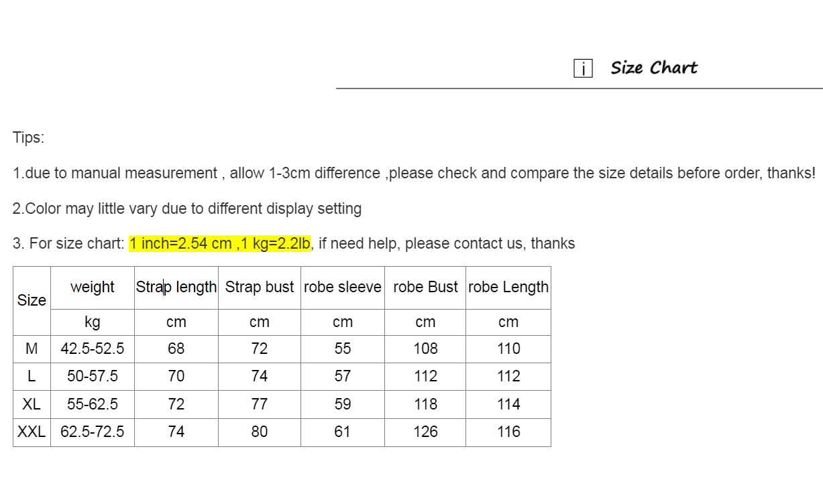The height and width of the screenshot is (504, 823).
Task: Click the manual measurement tip line
Action: click(x=414, y=173)
